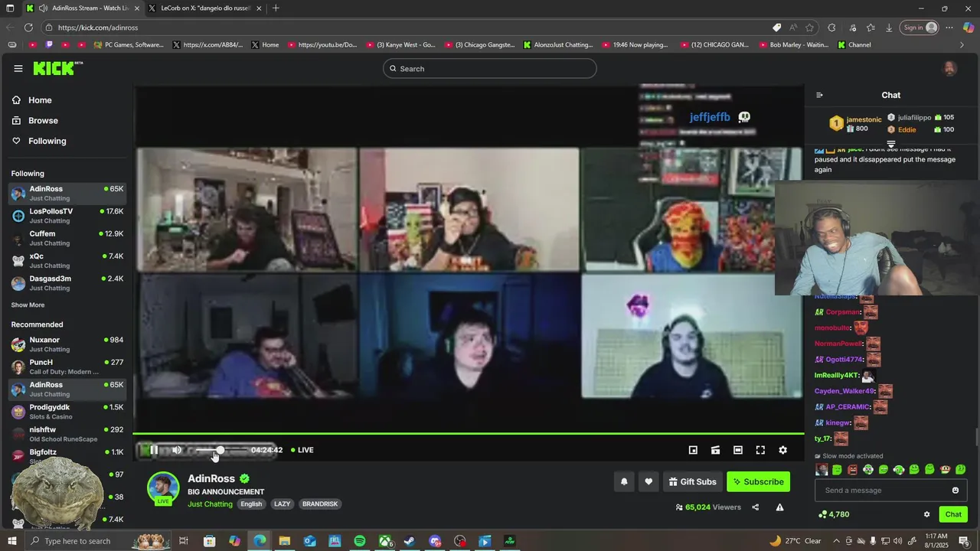Refresh the page in the browser
The image size is (980, 551).
point(28,28)
